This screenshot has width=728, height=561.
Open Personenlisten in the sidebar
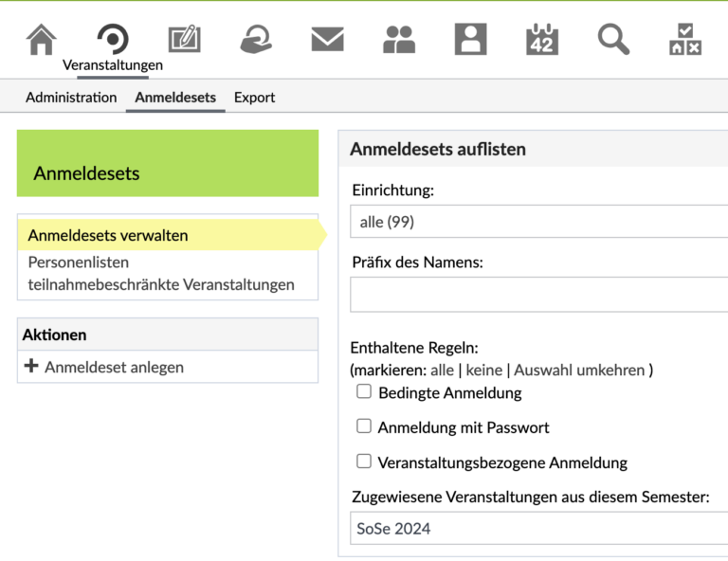tap(79, 262)
